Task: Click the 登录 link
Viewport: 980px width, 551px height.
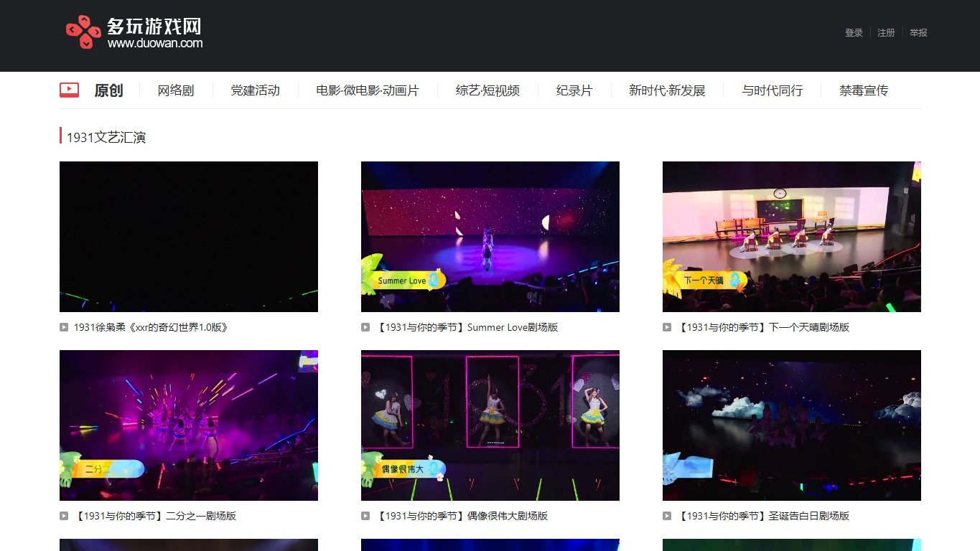Action: [854, 33]
